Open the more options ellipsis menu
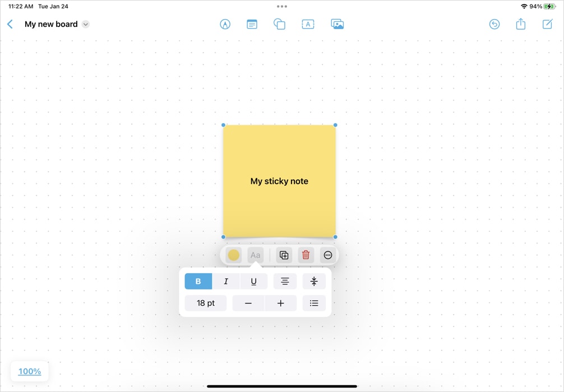The image size is (564, 392). 327,255
